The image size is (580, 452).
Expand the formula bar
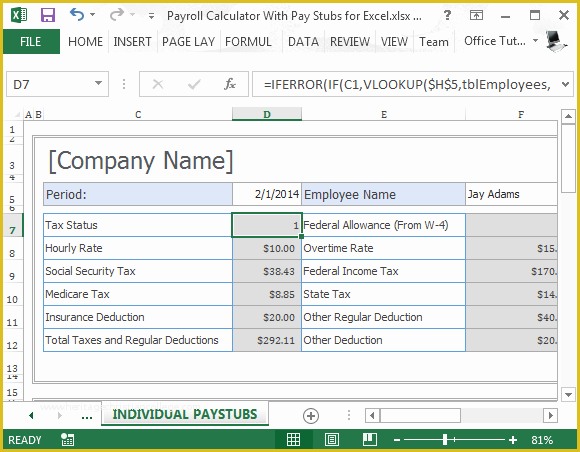tap(566, 84)
